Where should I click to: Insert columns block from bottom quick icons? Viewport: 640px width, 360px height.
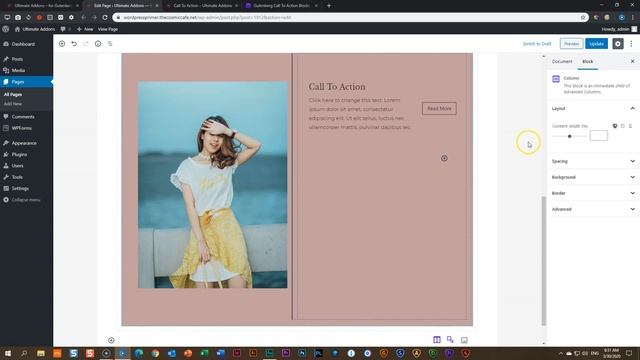pos(437,340)
